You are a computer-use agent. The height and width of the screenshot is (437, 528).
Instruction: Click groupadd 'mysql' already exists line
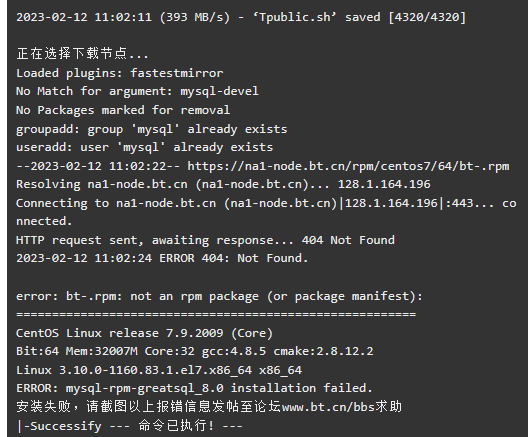point(152,129)
